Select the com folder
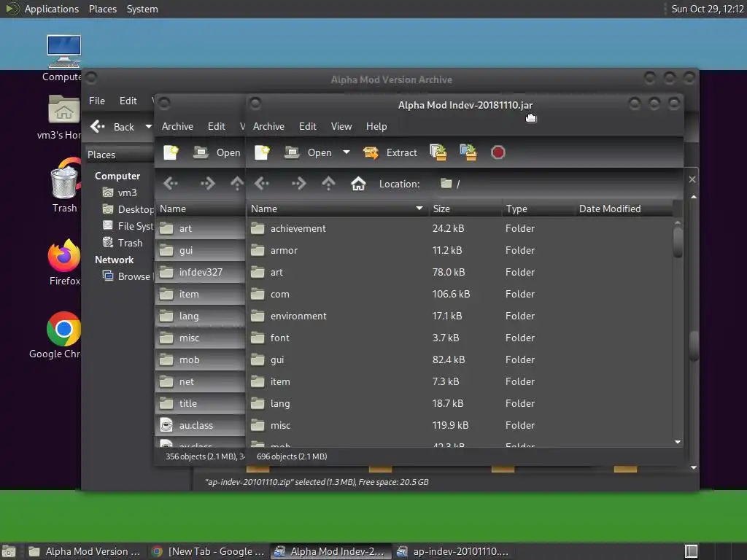 (x=460, y=295)
